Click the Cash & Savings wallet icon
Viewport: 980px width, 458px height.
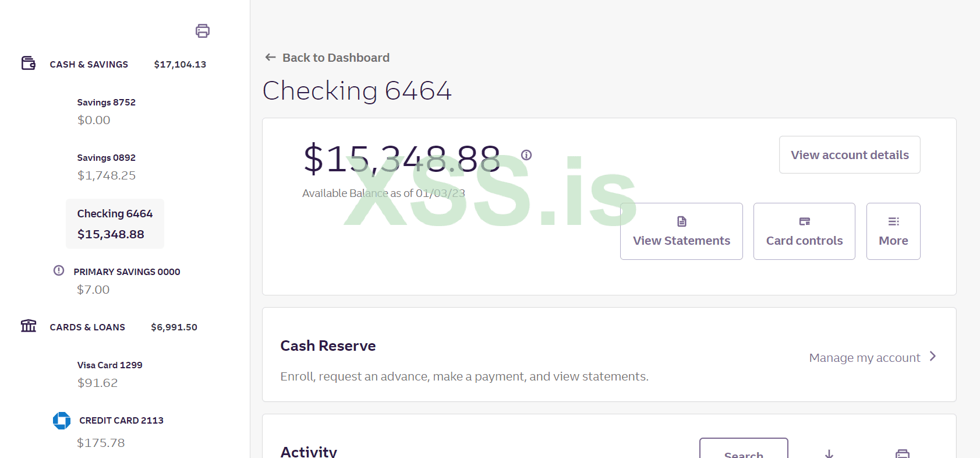click(x=29, y=63)
